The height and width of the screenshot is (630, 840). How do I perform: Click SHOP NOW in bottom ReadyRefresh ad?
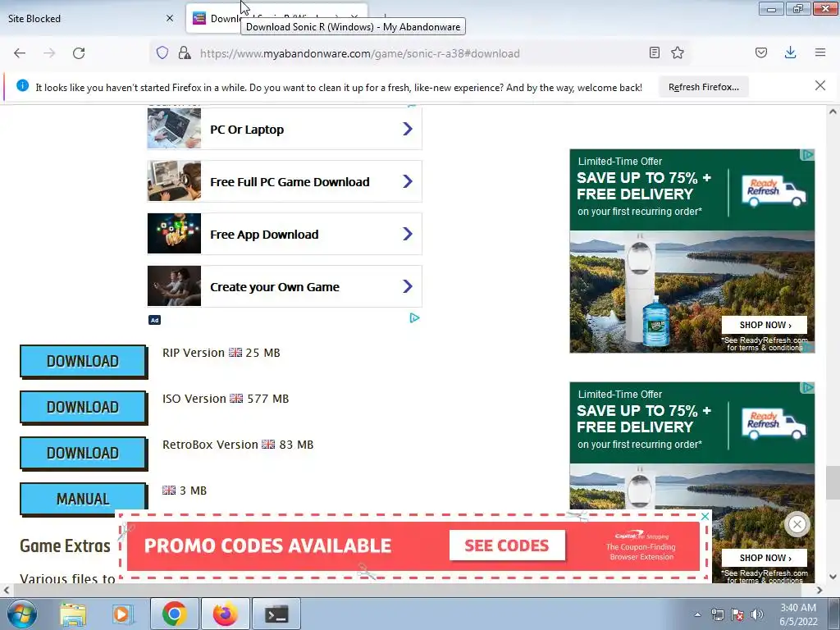[x=765, y=558]
